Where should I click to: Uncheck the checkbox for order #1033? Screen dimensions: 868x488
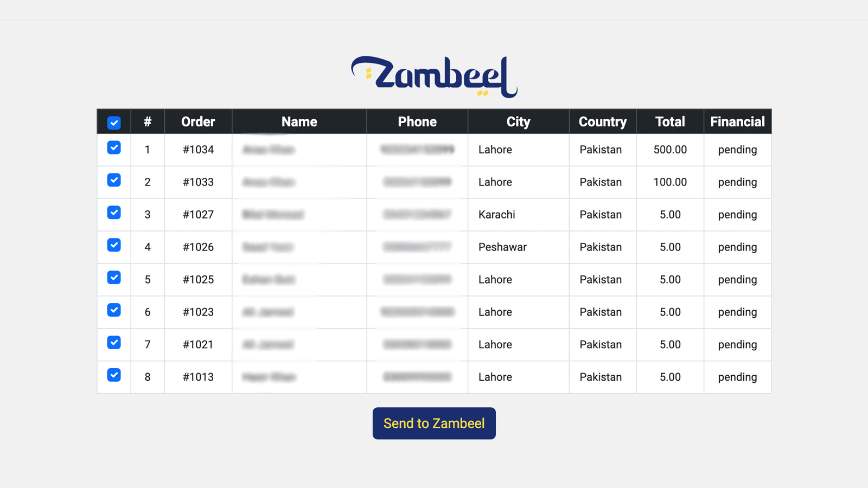point(113,179)
